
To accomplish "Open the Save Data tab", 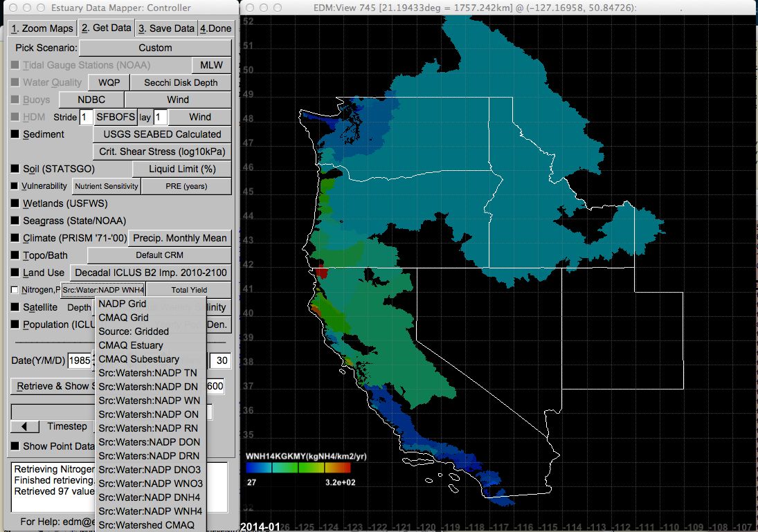I will (x=165, y=28).
